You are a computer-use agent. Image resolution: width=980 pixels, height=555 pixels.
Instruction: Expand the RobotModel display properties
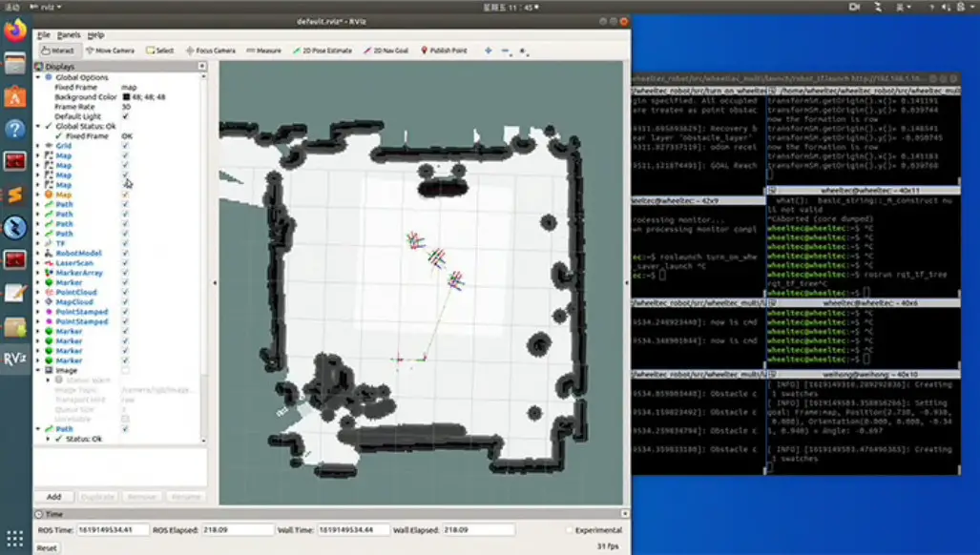tap(37, 252)
